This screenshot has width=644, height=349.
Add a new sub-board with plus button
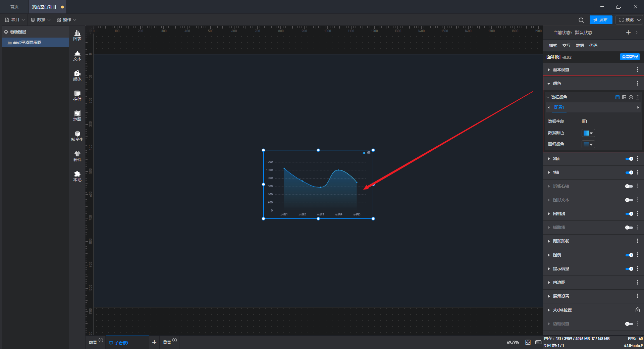pos(154,342)
